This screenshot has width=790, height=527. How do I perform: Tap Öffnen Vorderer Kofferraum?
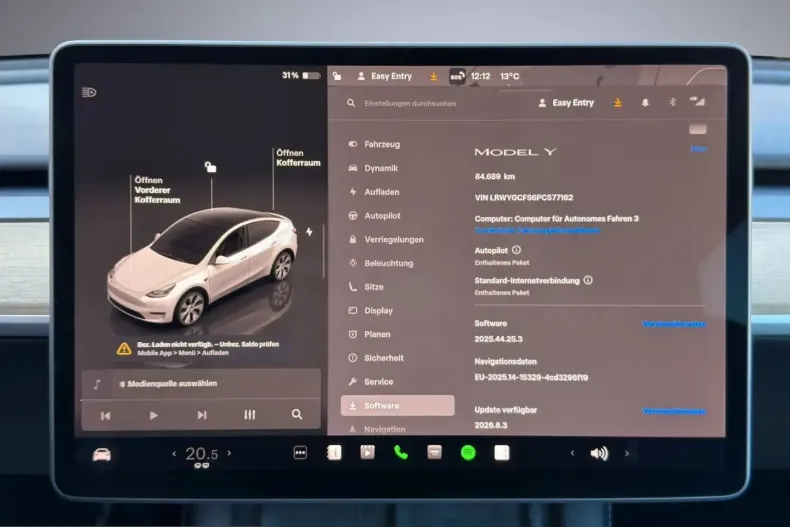(x=157, y=190)
